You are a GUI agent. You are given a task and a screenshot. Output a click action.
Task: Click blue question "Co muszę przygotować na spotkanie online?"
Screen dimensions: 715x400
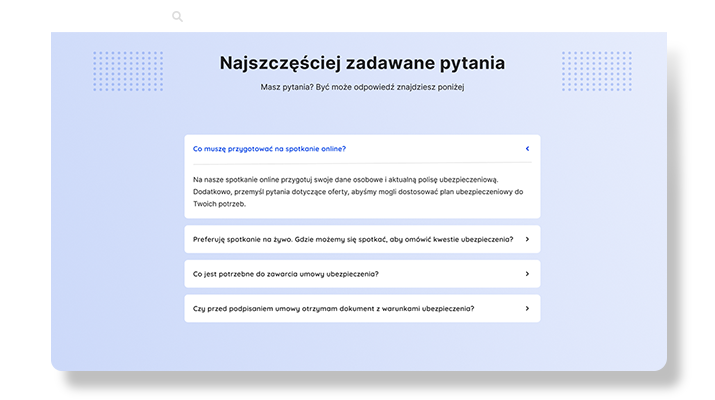point(269,149)
